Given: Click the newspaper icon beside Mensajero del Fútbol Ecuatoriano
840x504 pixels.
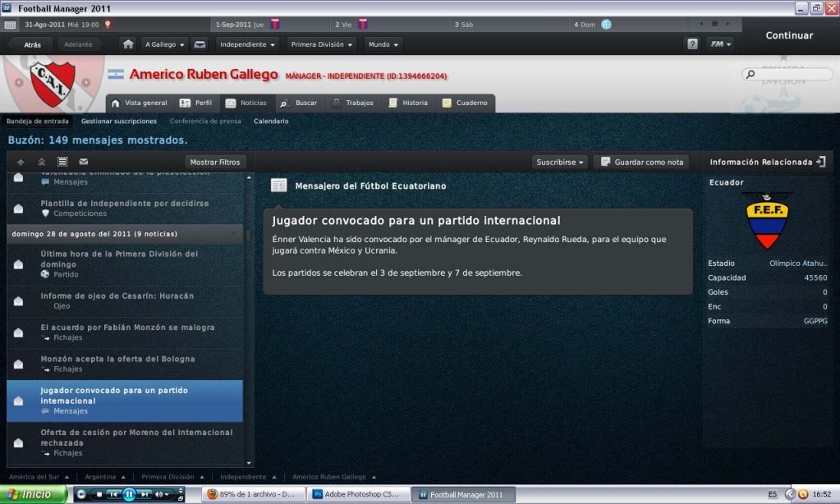Looking at the screenshot, I should point(278,186).
